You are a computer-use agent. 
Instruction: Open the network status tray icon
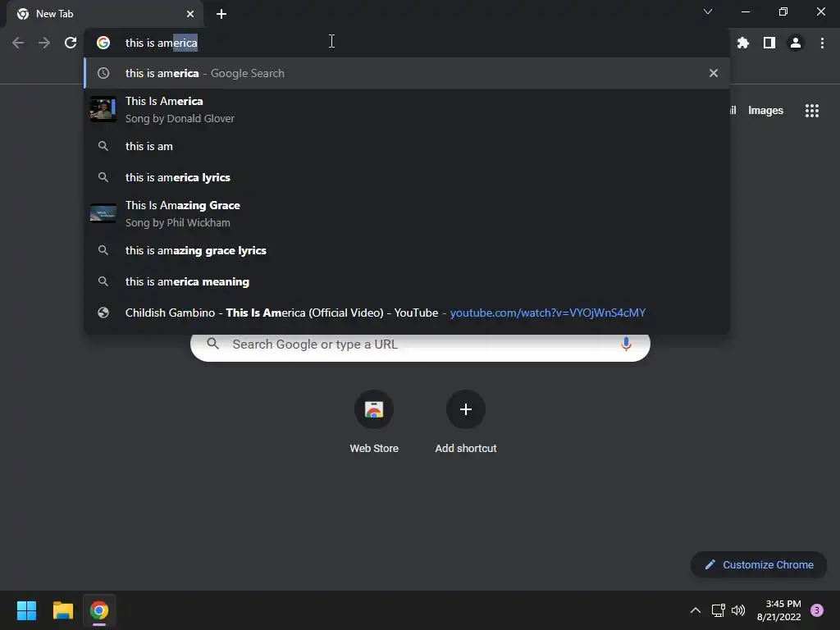[718, 610]
